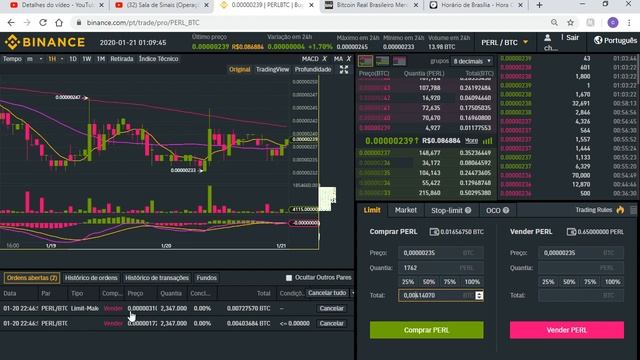This screenshot has height=360, width=640.
Task: Show sell-only order book view icon
Action: coord(399,61)
